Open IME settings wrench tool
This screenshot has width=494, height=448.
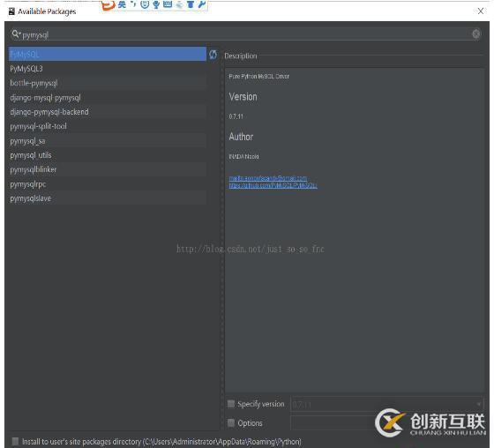pos(202,4)
